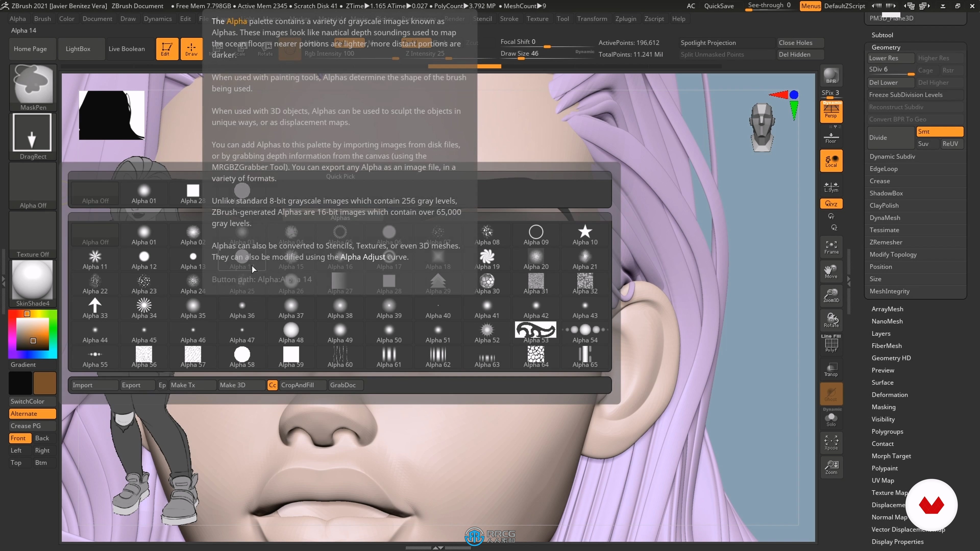Screen dimensions: 980x551
Task: Click the Divide button
Action: click(891, 138)
